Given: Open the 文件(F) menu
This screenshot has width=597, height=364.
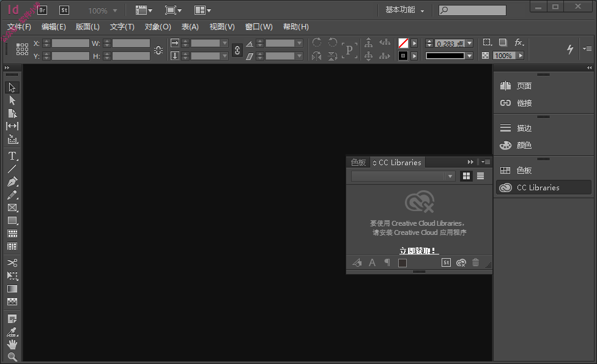Looking at the screenshot, I should pyautogui.click(x=19, y=27).
